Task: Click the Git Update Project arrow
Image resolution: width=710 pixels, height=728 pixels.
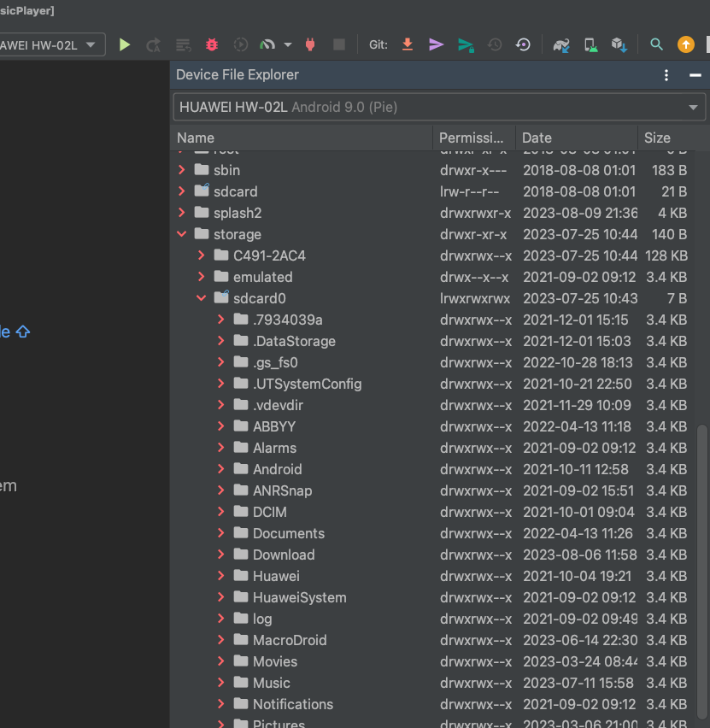Action: click(x=408, y=44)
